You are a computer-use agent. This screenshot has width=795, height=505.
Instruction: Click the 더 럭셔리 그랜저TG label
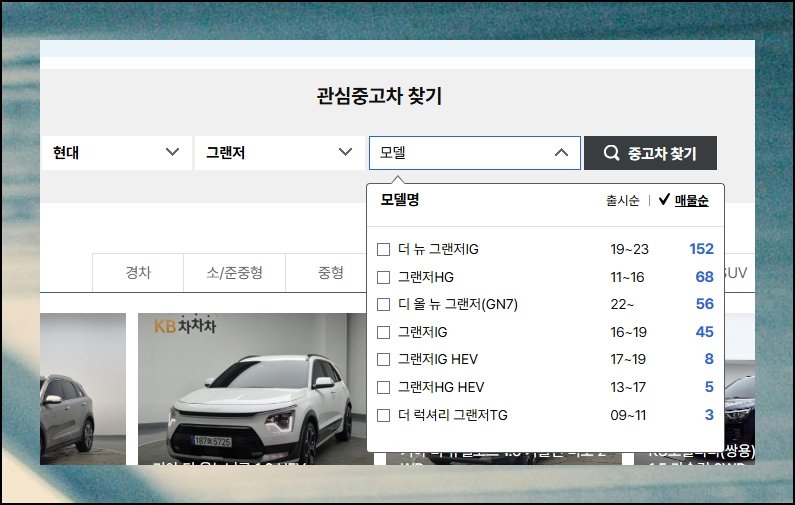point(453,415)
